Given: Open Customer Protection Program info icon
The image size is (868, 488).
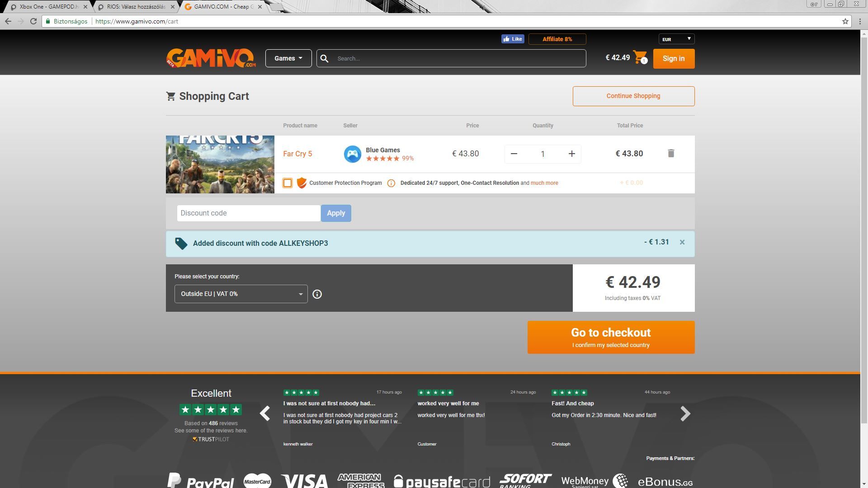Looking at the screenshot, I should [391, 183].
